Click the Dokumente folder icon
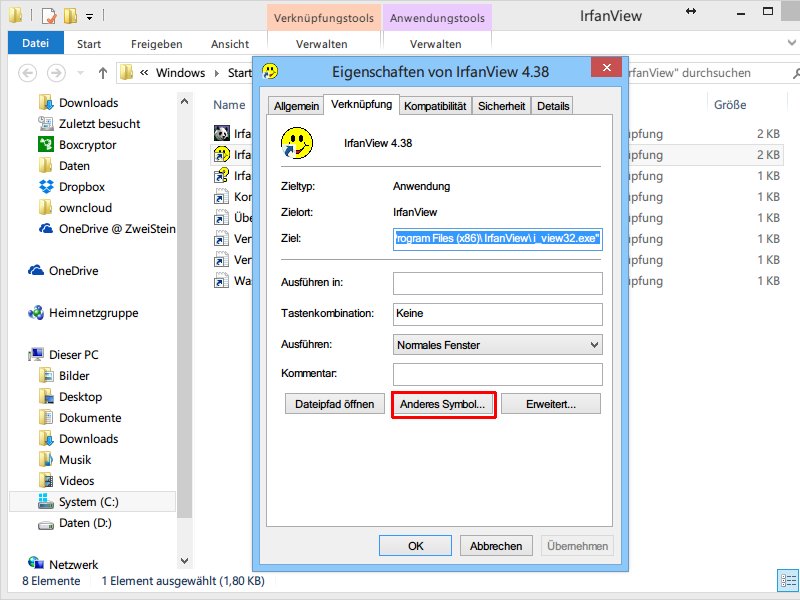 (x=46, y=417)
